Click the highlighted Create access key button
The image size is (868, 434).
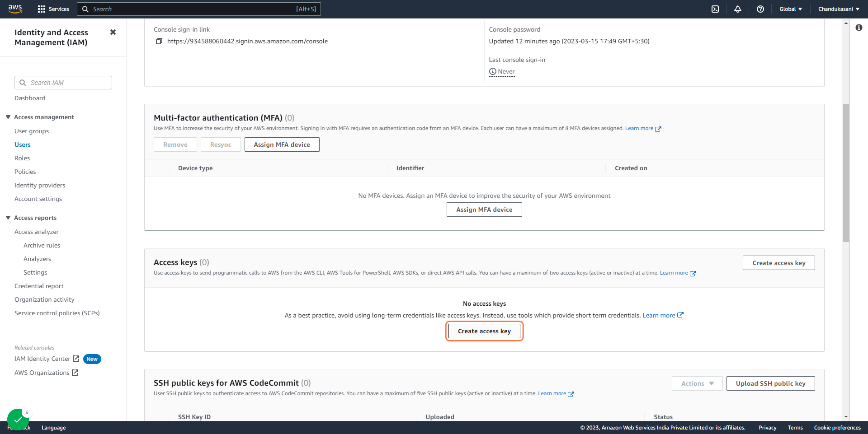(x=484, y=331)
